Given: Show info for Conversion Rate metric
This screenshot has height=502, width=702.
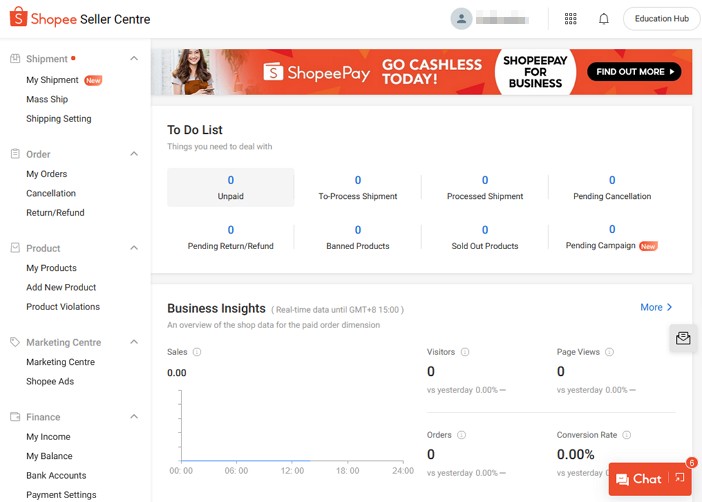Looking at the screenshot, I should tap(627, 435).
